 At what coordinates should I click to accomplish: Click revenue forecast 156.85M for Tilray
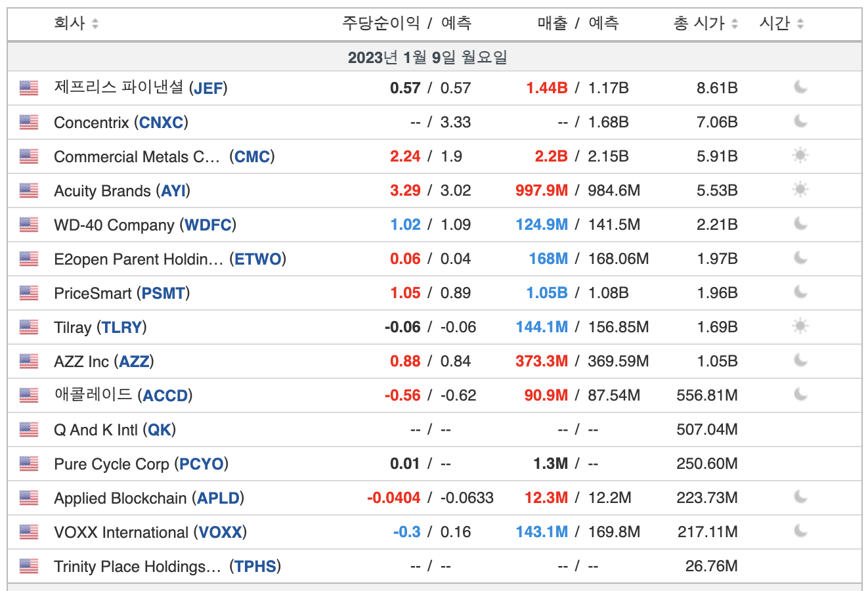618,327
